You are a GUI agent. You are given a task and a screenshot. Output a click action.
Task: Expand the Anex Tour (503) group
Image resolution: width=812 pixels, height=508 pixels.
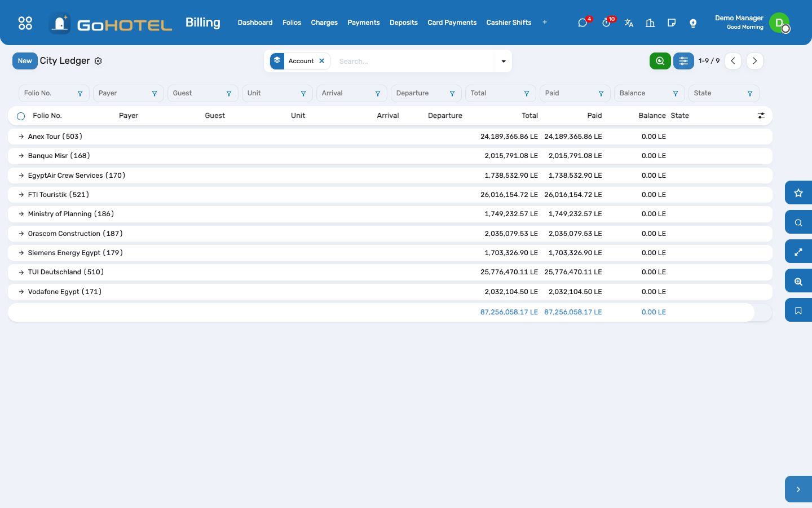55,137
